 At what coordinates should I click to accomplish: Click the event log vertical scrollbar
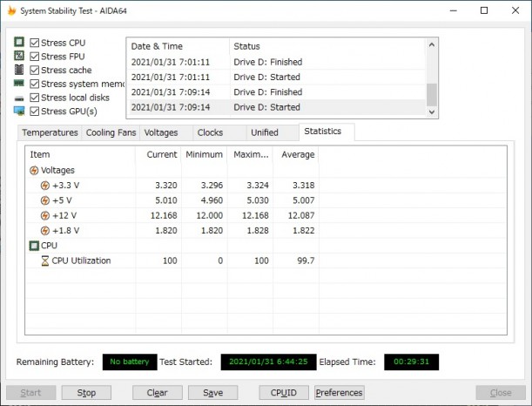(432, 77)
